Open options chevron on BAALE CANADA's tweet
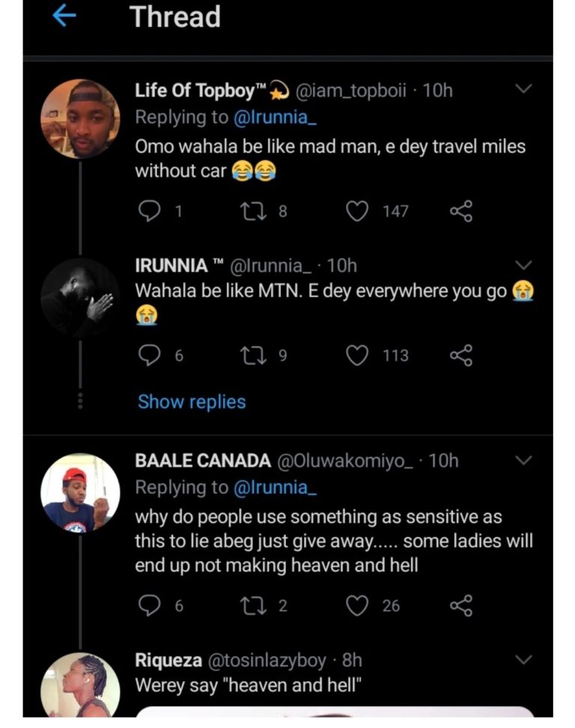The height and width of the screenshot is (728, 575). 523,460
